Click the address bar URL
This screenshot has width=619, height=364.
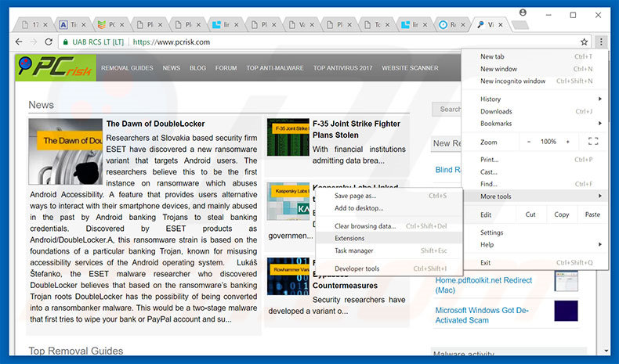click(x=172, y=41)
